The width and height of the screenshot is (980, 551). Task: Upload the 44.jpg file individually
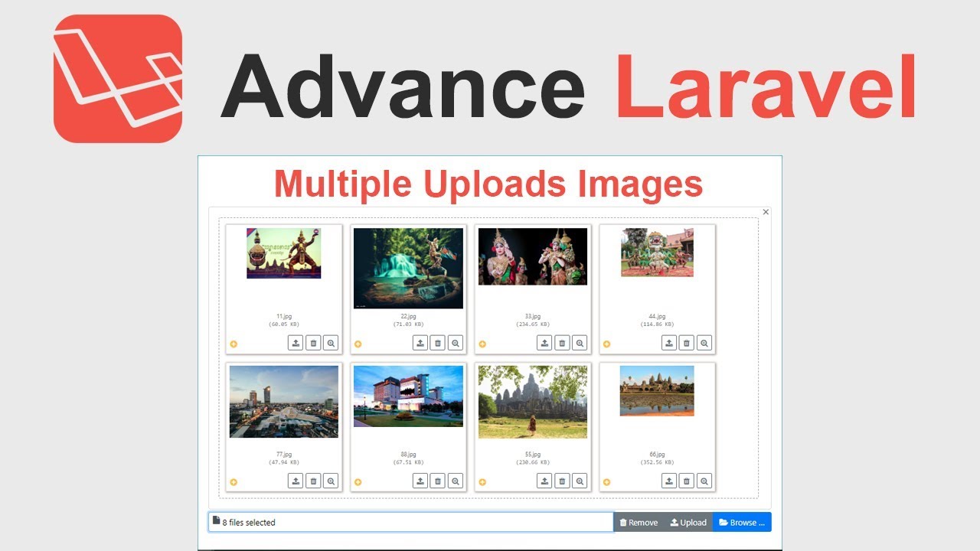pos(669,344)
